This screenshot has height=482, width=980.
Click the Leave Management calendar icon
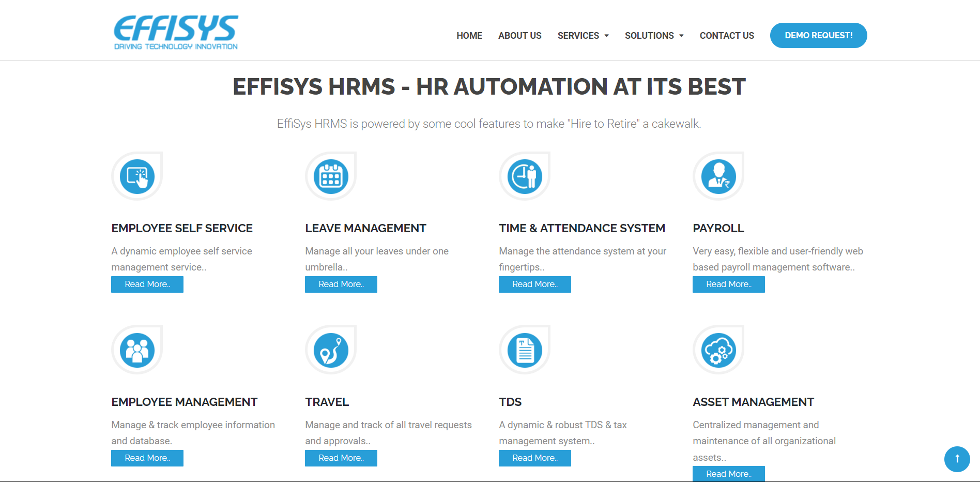(331, 176)
